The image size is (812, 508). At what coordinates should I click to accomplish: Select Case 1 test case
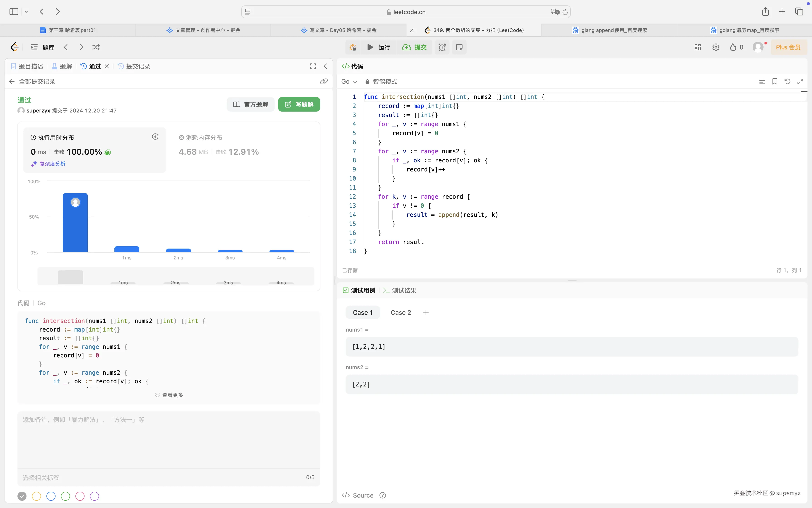pyautogui.click(x=363, y=313)
